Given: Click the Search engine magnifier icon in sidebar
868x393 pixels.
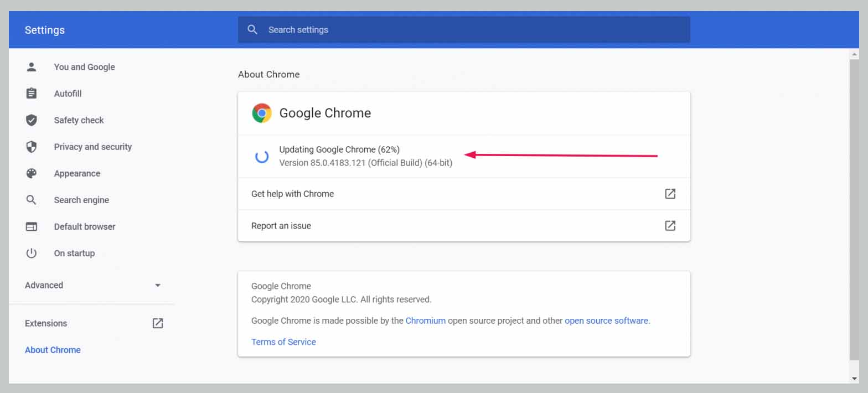Looking at the screenshot, I should (32, 200).
